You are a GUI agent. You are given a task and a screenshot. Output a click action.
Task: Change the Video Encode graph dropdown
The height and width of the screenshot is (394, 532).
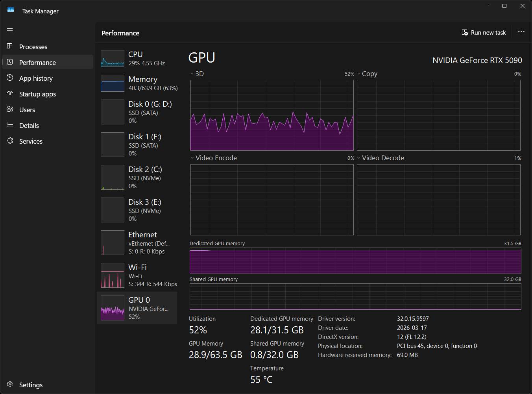click(192, 158)
